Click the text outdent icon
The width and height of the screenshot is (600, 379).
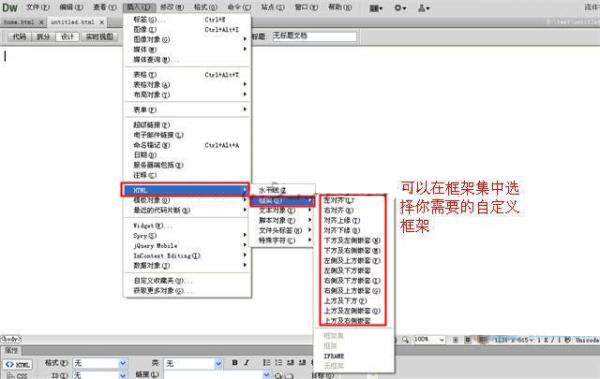coord(290,363)
